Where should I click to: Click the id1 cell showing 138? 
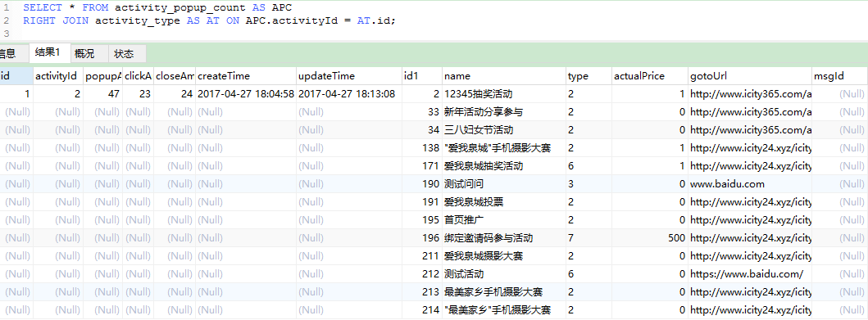point(422,148)
